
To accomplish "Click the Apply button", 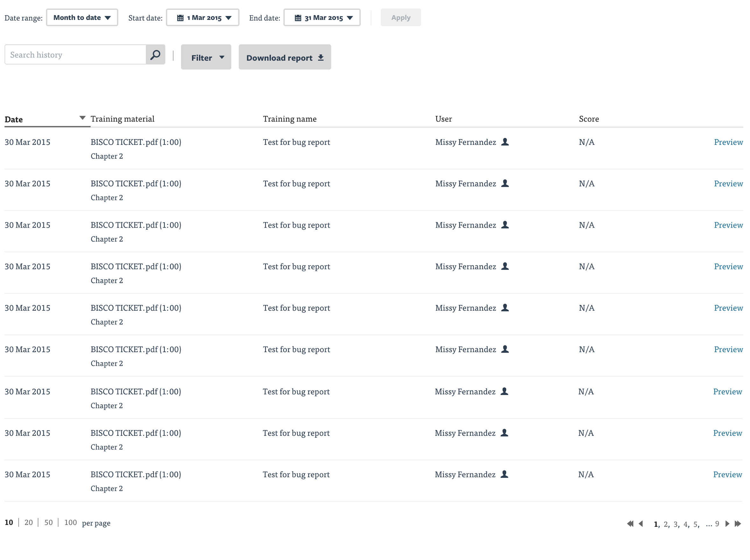I will point(401,17).
